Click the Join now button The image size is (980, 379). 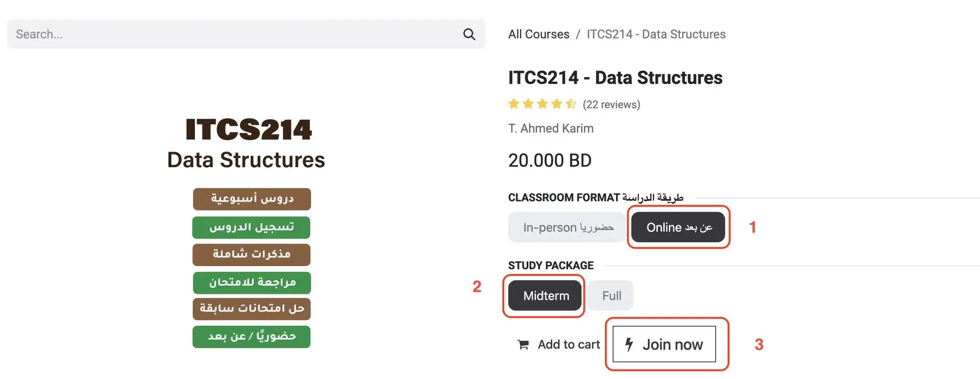[x=664, y=344]
